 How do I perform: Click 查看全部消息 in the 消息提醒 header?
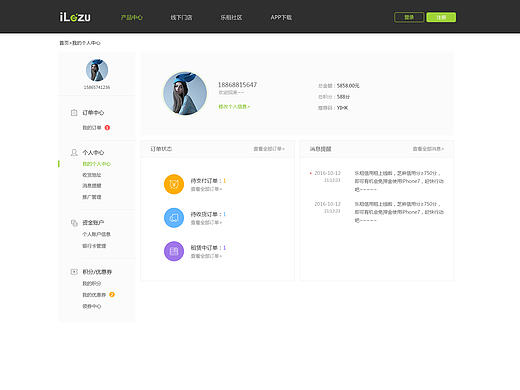coord(428,149)
